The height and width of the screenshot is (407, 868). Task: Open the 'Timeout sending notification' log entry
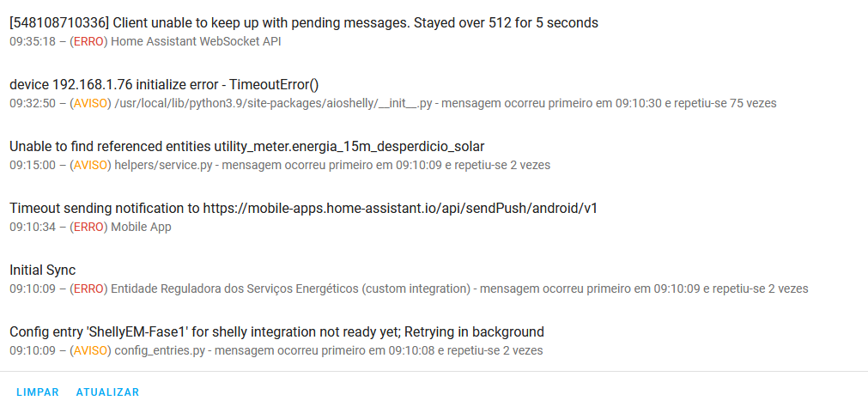tap(434, 217)
